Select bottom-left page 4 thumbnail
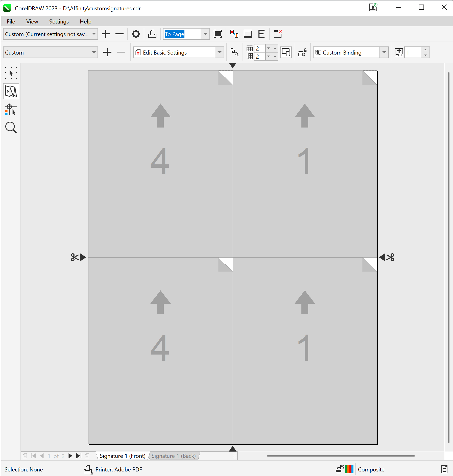 point(160,350)
